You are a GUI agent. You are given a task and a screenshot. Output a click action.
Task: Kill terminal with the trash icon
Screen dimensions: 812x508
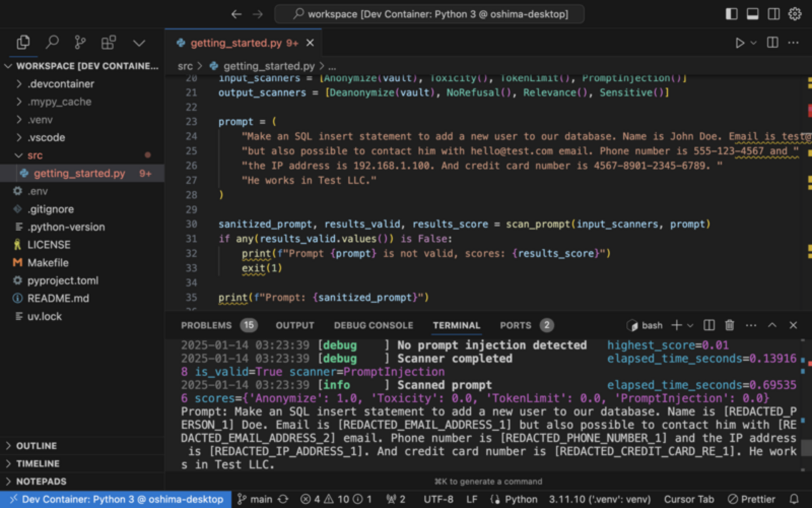730,325
